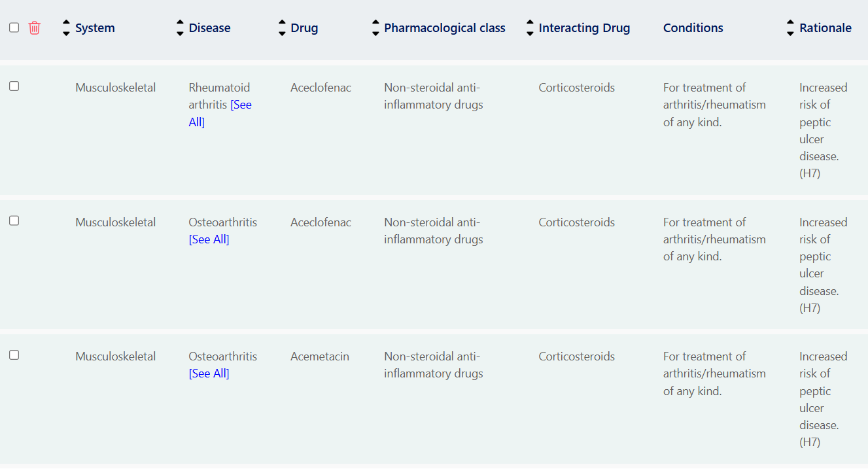Sort by Pharmacological class arrows icon

[375, 28]
